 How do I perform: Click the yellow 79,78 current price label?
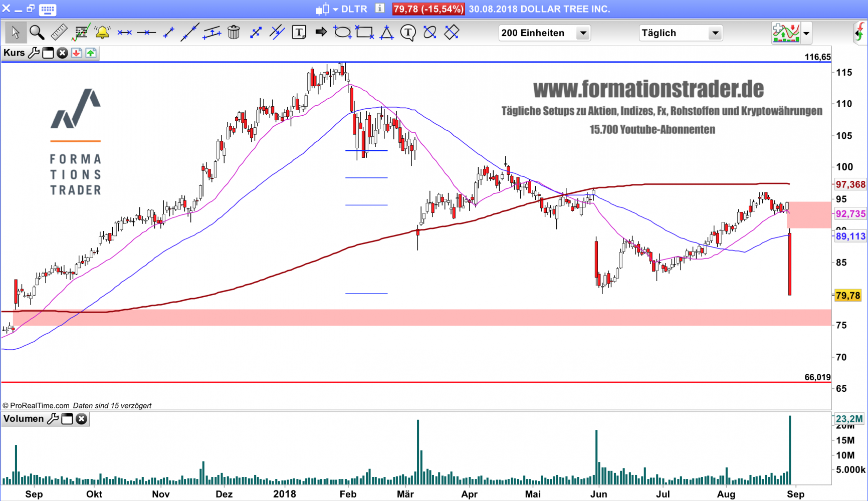(848, 296)
